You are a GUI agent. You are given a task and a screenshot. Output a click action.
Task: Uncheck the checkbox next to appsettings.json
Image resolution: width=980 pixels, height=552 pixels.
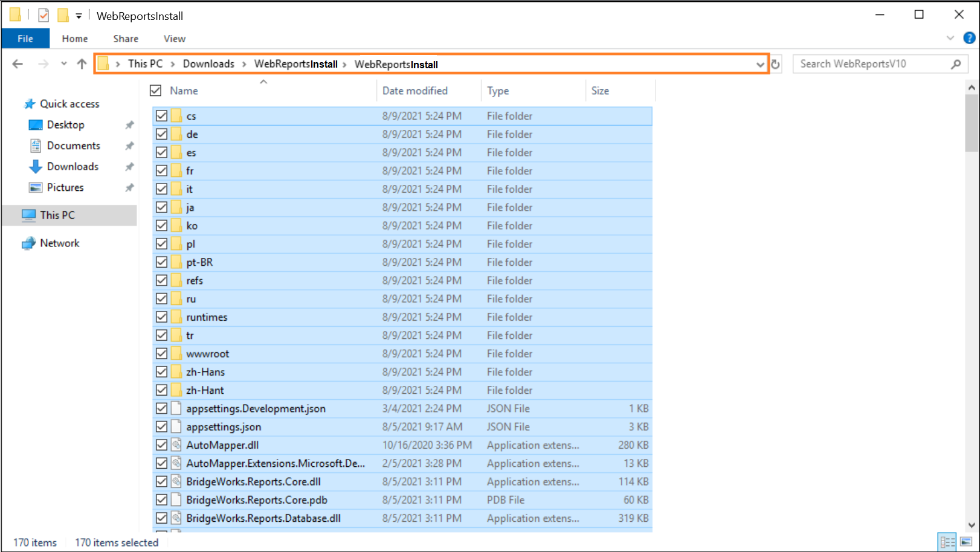tap(161, 426)
